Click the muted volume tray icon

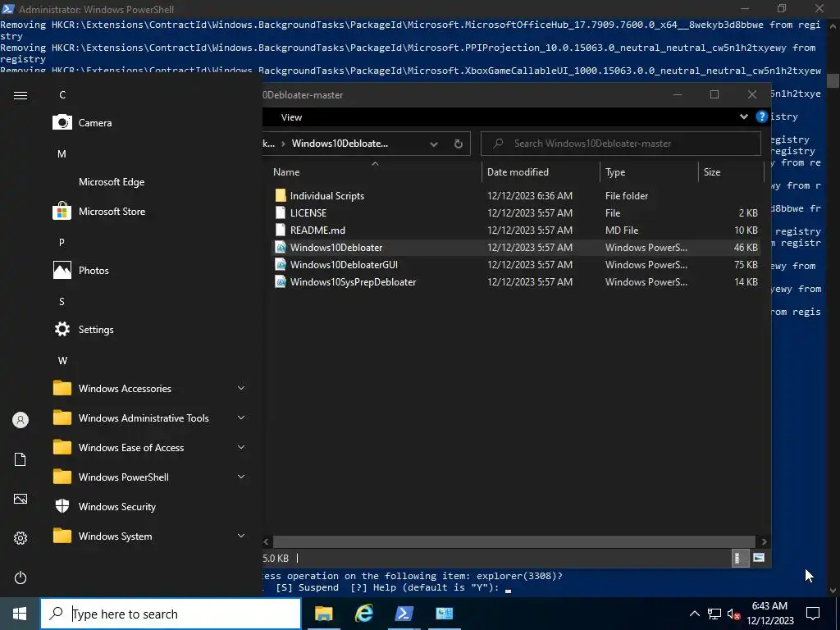coord(734,614)
